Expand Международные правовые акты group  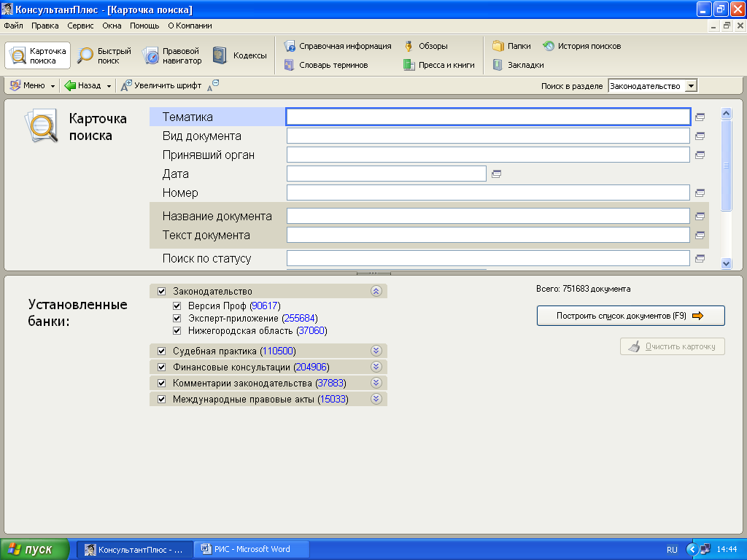(x=376, y=399)
